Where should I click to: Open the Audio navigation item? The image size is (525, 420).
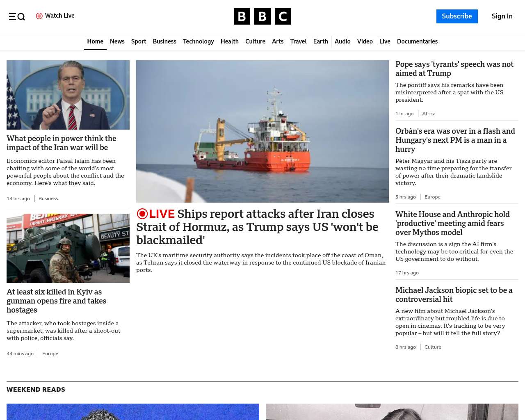click(x=342, y=41)
